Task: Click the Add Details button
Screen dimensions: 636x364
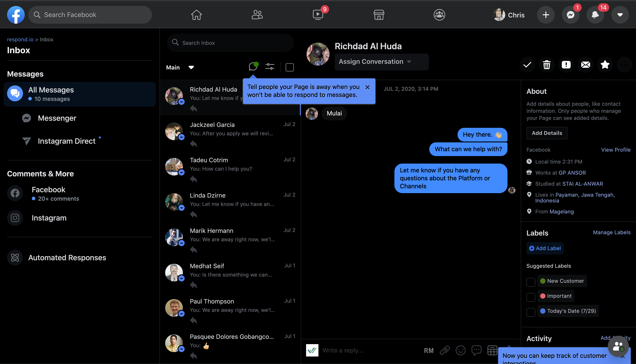Action: coord(547,133)
